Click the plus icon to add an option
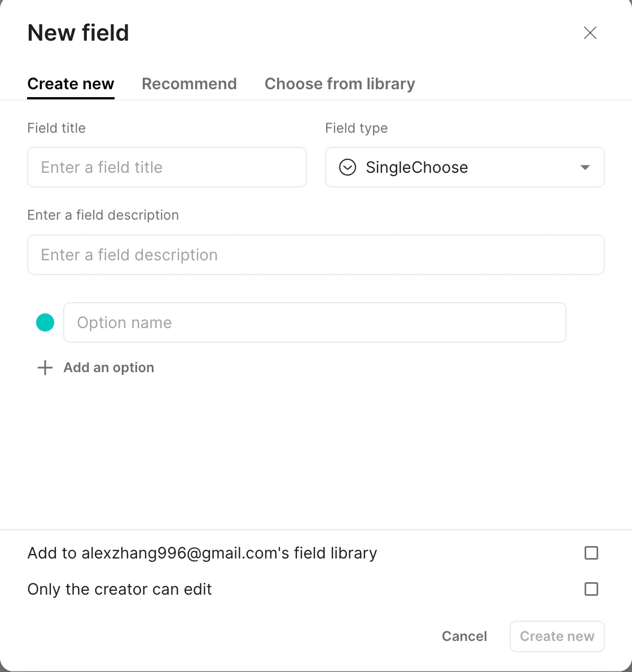 [x=45, y=368]
